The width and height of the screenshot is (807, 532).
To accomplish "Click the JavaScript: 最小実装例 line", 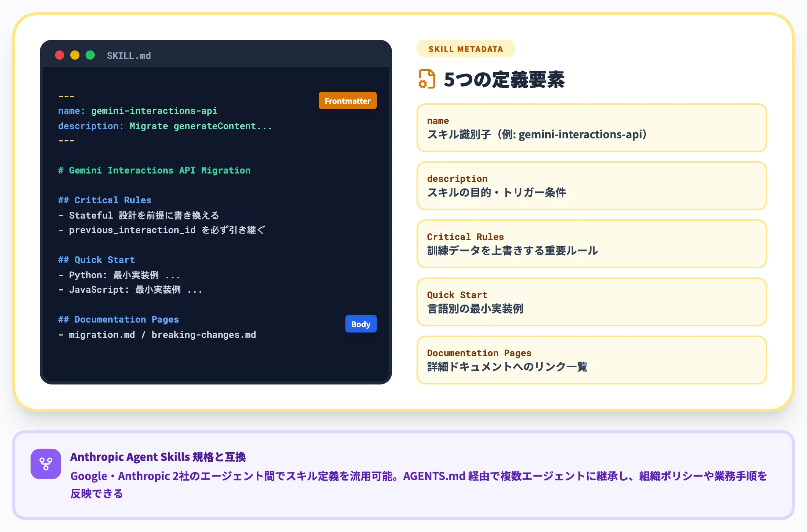I will 130,290.
